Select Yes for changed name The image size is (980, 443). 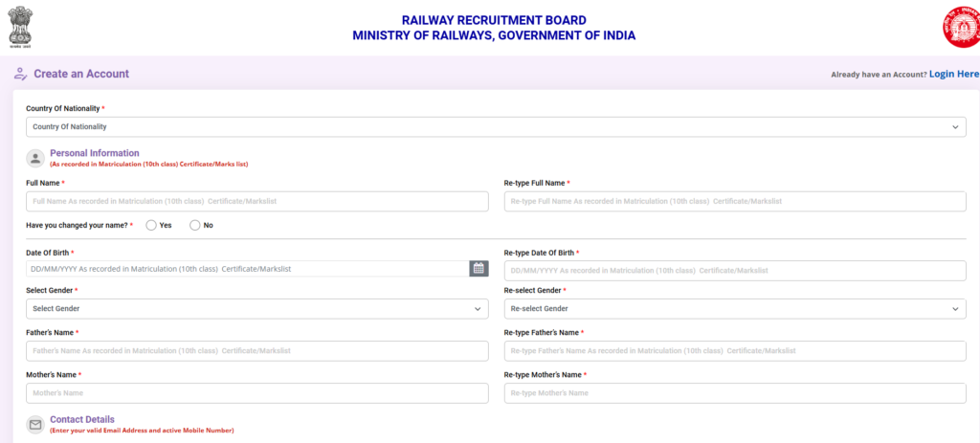coord(151,225)
